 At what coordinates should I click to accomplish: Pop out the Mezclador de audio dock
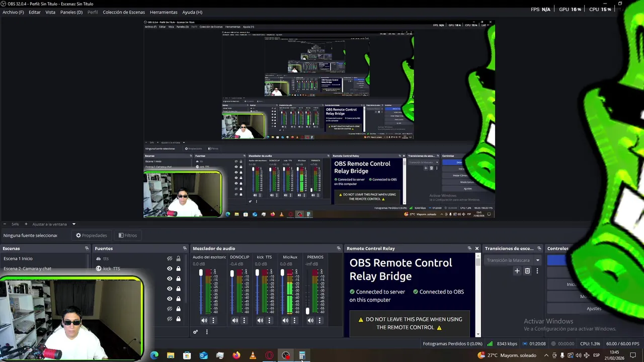339,248
